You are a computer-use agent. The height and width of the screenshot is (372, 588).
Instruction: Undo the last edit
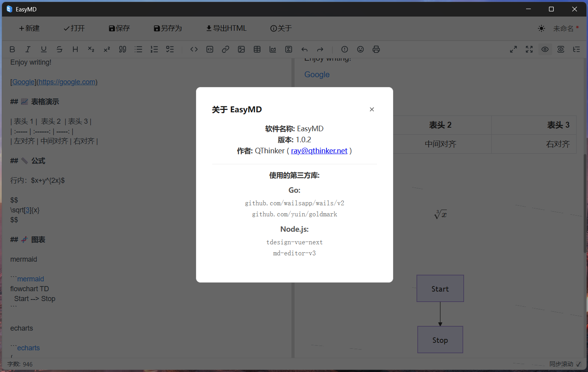point(304,49)
